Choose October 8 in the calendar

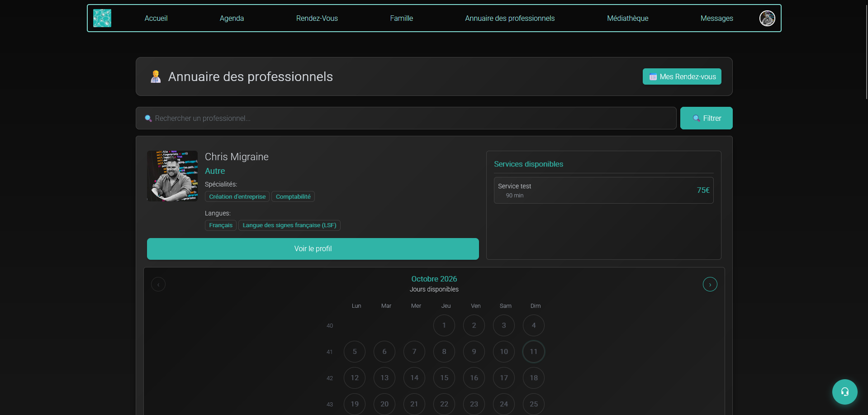pos(444,352)
